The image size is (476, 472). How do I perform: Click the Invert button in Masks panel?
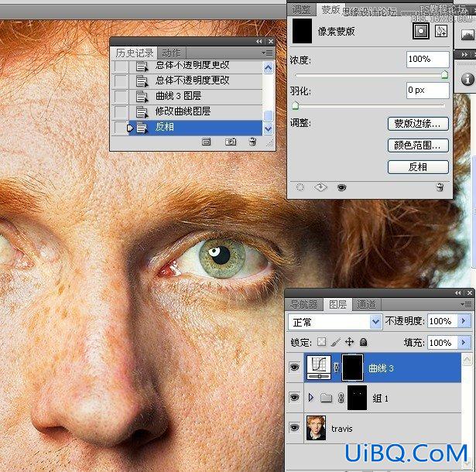pyautogui.click(x=418, y=167)
